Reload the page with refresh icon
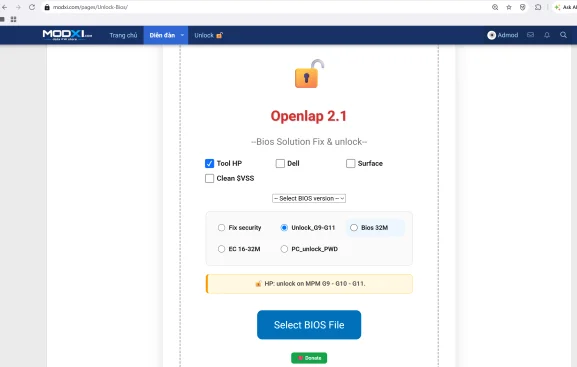 pyautogui.click(x=32, y=7)
